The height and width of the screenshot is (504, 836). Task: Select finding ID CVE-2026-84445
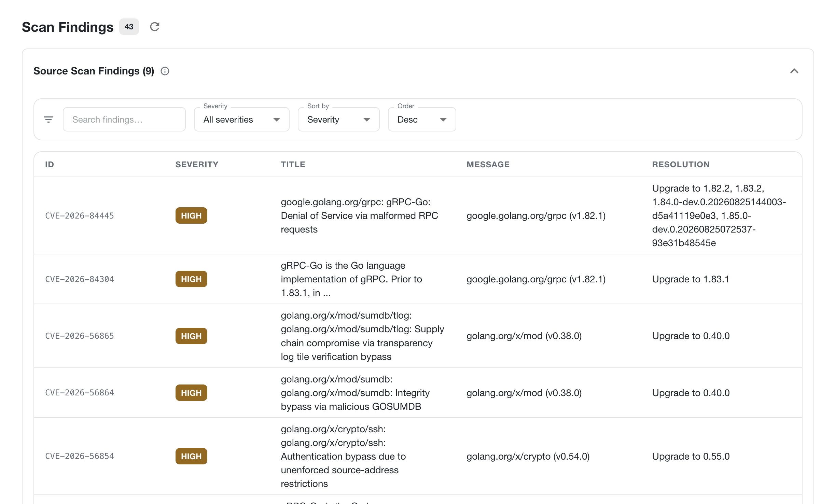[x=80, y=216]
